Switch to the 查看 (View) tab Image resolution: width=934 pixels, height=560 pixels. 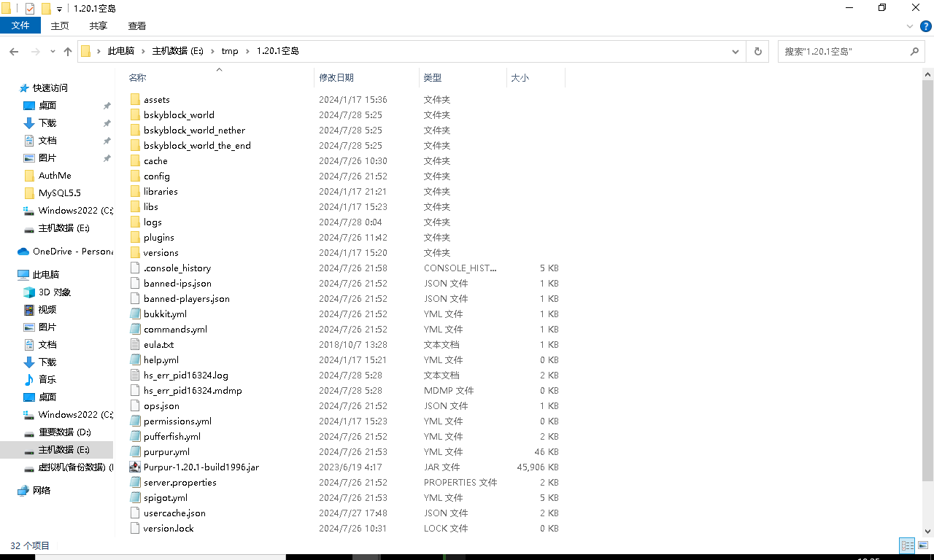(136, 26)
